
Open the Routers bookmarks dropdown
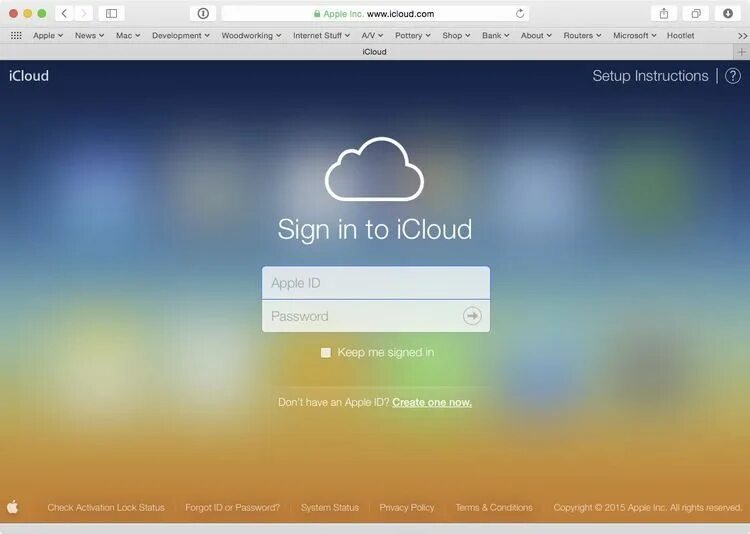point(582,35)
